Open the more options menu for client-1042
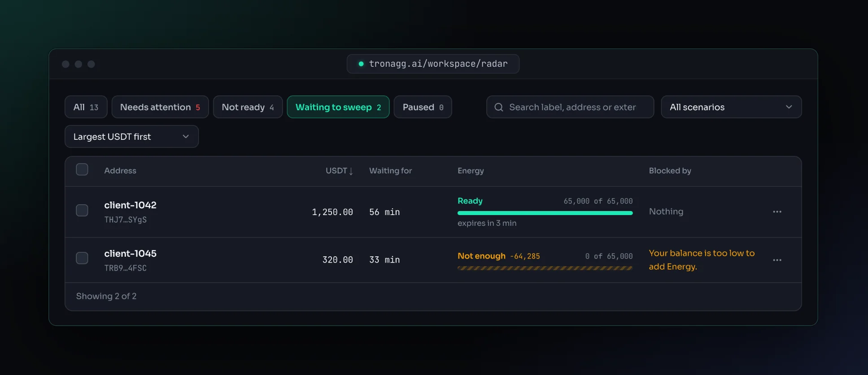Viewport: 868px width, 375px height. point(777,211)
